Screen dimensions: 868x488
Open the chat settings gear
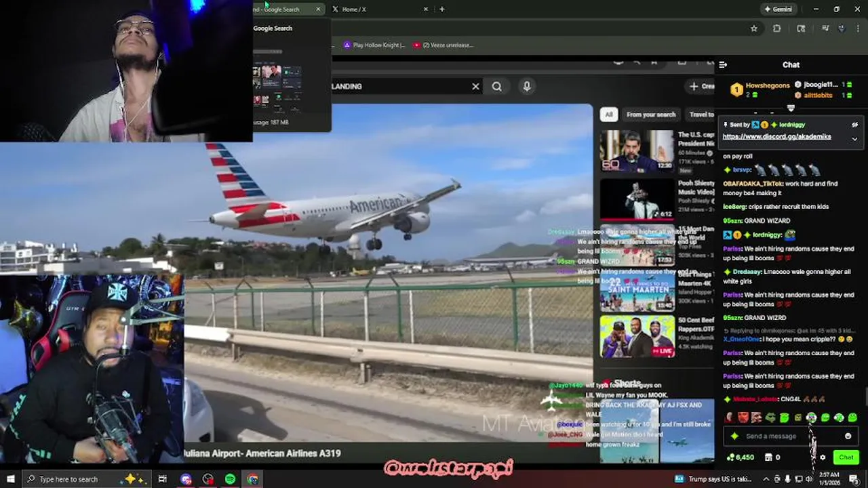823,457
